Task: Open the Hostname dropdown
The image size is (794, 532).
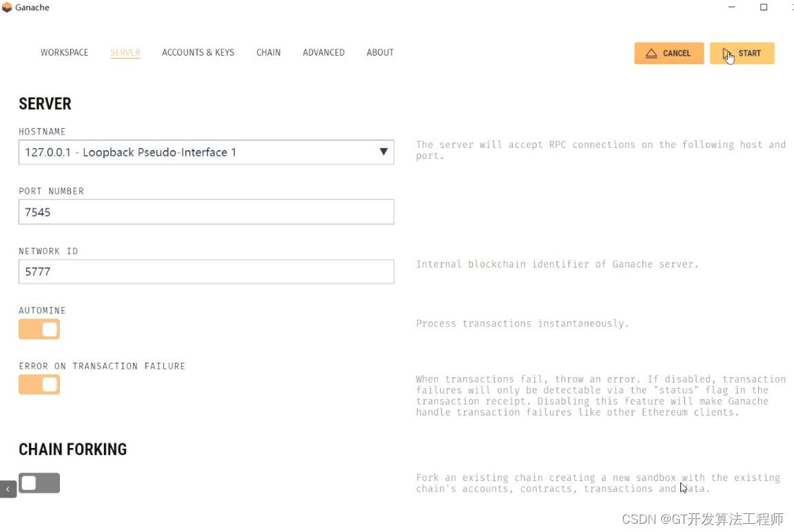Action: coord(206,152)
